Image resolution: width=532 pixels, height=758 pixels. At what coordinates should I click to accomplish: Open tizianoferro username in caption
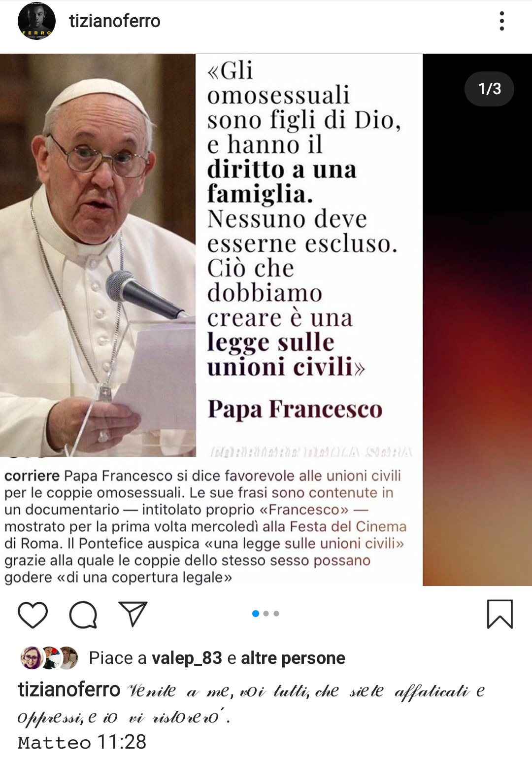(69, 690)
